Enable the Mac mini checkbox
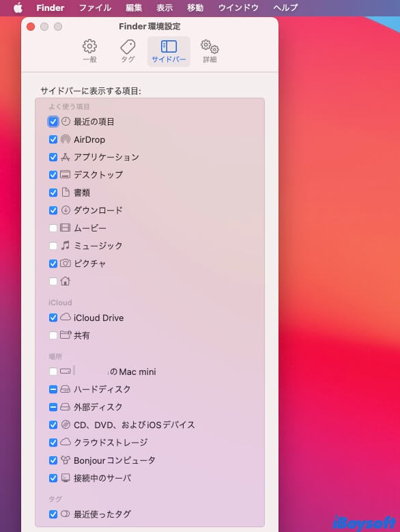Image resolution: width=400 pixels, height=532 pixels. pyautogui.click(x=53, y=372)
